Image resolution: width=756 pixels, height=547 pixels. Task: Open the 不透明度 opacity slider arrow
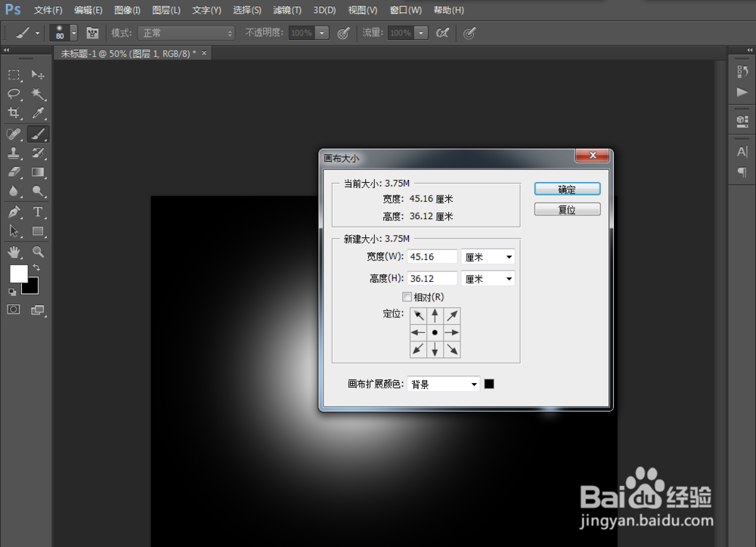pos(322,32)
